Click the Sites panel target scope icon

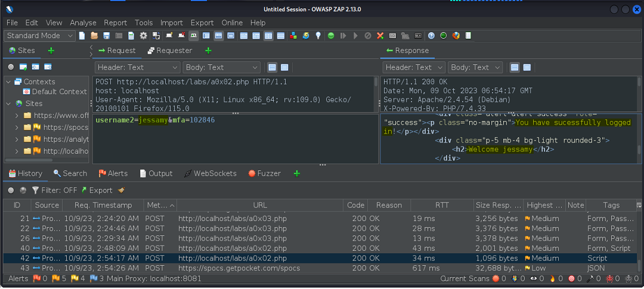tap(11, 67)
